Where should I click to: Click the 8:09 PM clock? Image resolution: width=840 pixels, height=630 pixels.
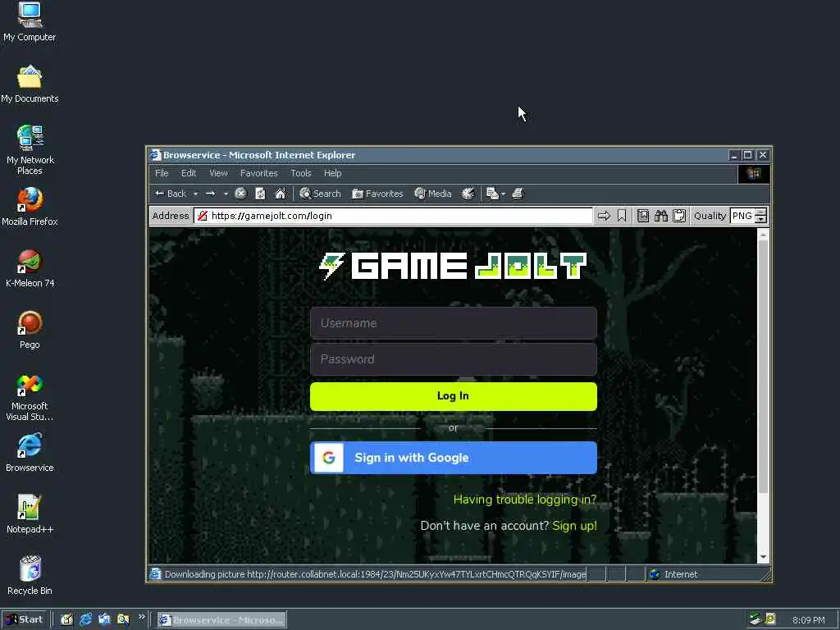point(808,620)
